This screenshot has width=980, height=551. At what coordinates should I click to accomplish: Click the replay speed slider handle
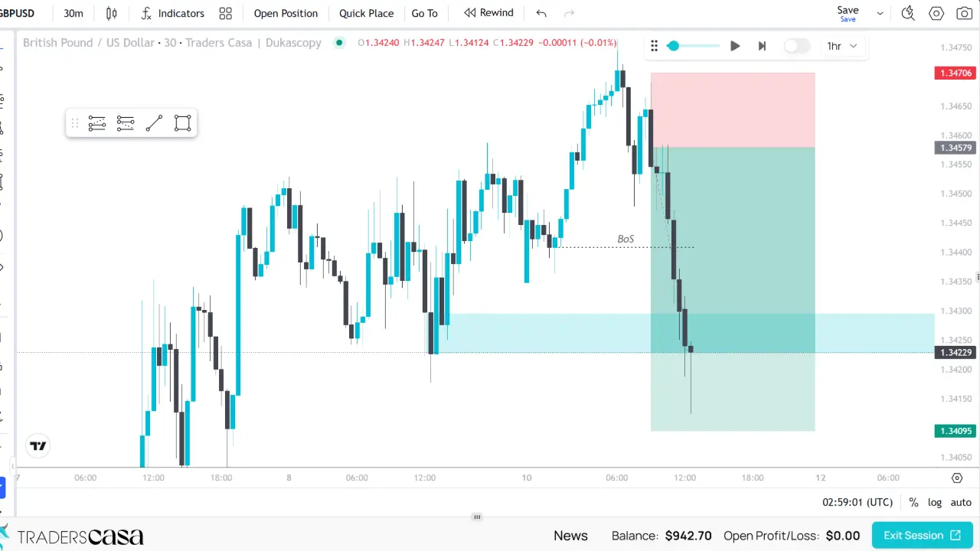coord(673,46)
